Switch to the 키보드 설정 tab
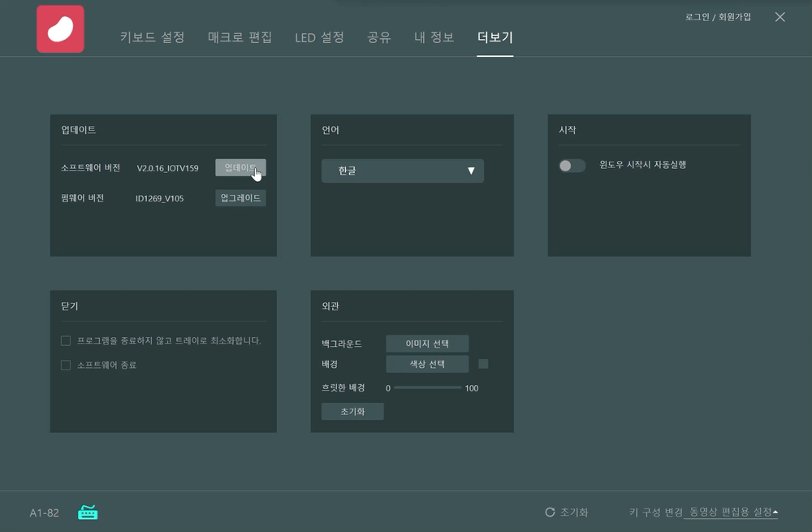The width and height of the screenshot is (812, 532). pos(151,37)
